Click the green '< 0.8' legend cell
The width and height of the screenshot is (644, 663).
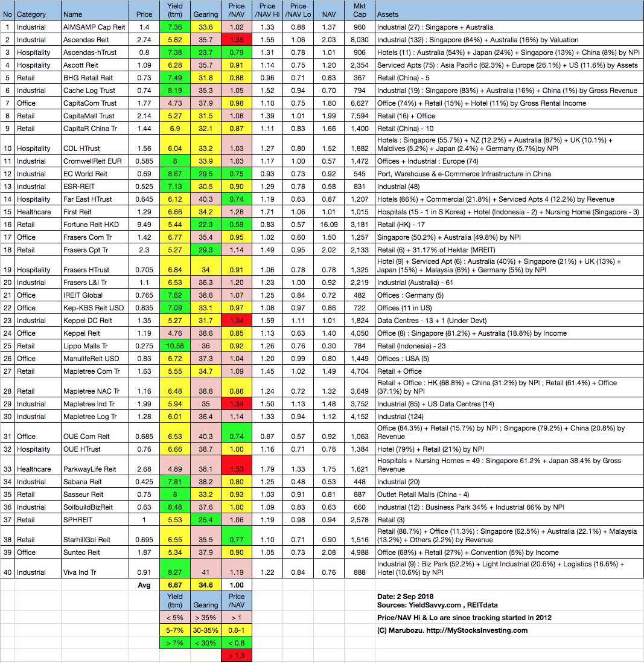237,643
